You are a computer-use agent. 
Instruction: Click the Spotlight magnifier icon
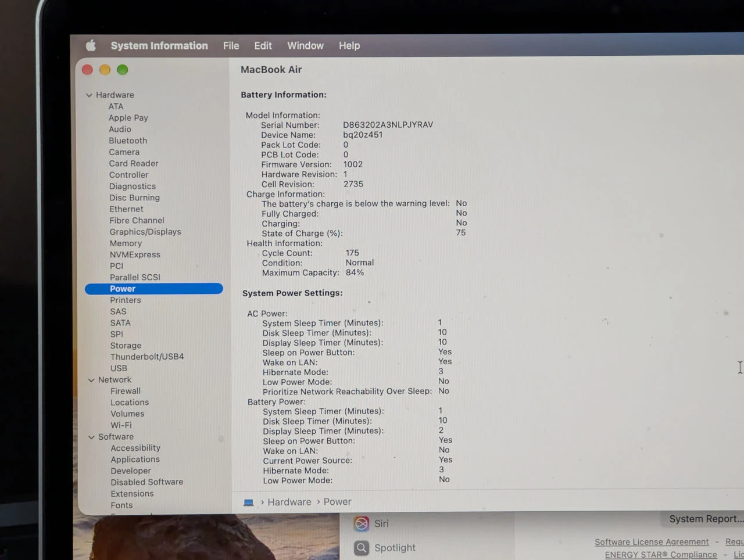362,548
